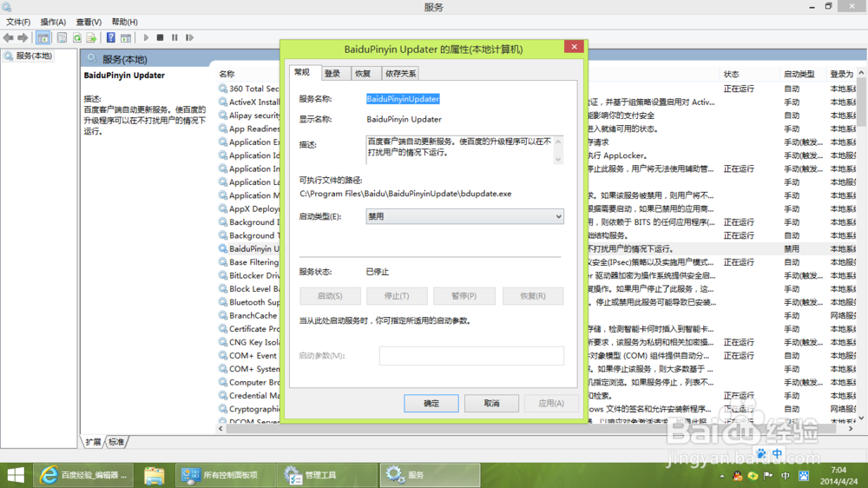Toggle the show/hide console tree icon

(43, 37)
